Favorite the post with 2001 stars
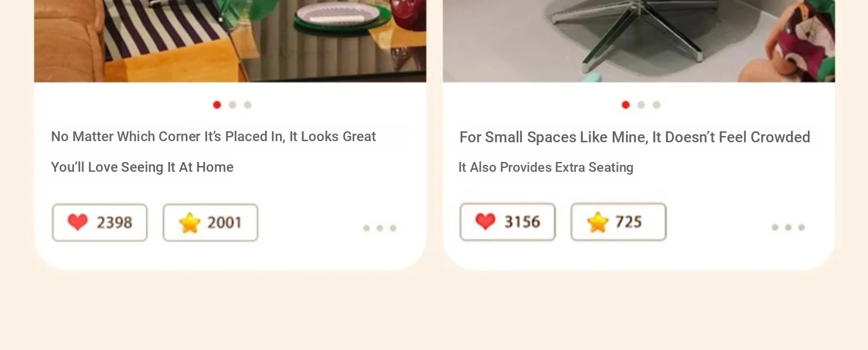The image size is (868, 350). tap(210, 223)
